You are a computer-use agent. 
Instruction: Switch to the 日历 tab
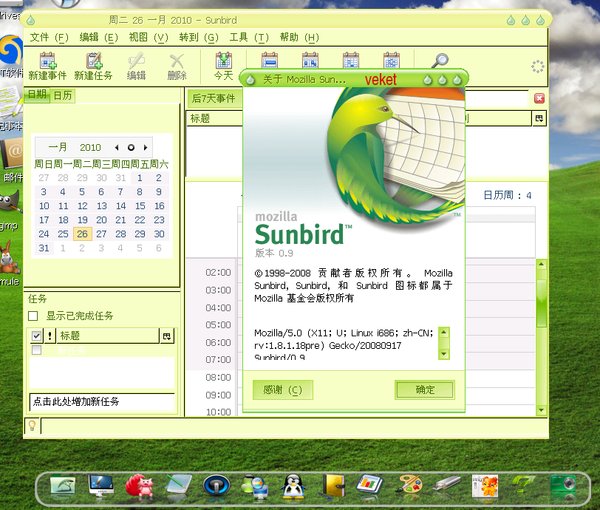(x=62, y=96)
